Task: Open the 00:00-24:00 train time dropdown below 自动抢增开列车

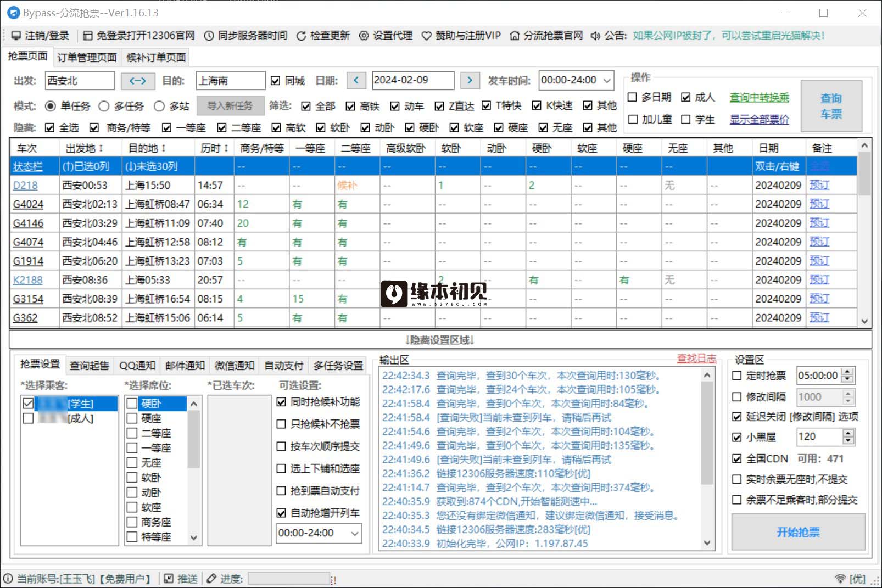Action: (x=355, y=533)
